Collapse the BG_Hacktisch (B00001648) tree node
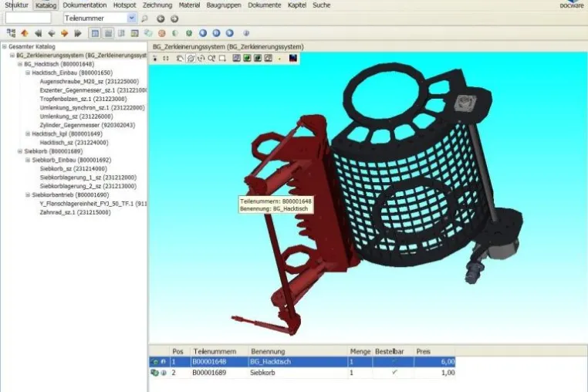Image resolution: width=588 pixels, height=392 pixels. click(20, 64)
